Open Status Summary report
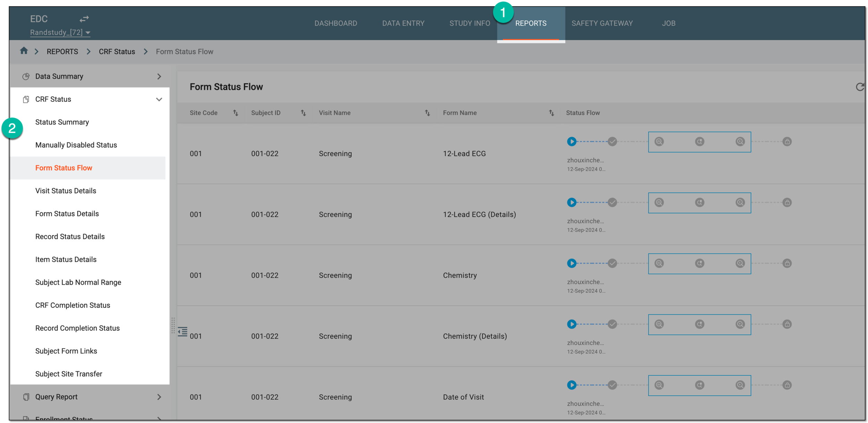 tap(62, 122)
